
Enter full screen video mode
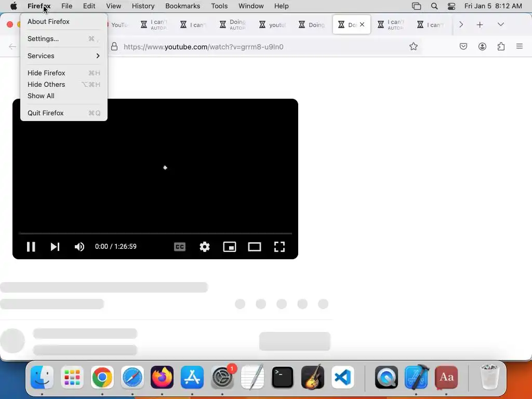tap(279, 247)
